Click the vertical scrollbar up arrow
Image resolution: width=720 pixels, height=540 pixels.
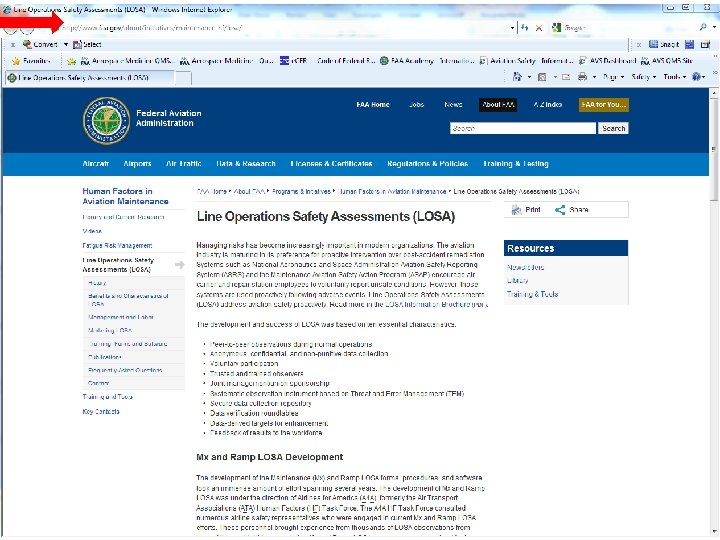pos(714,93)
